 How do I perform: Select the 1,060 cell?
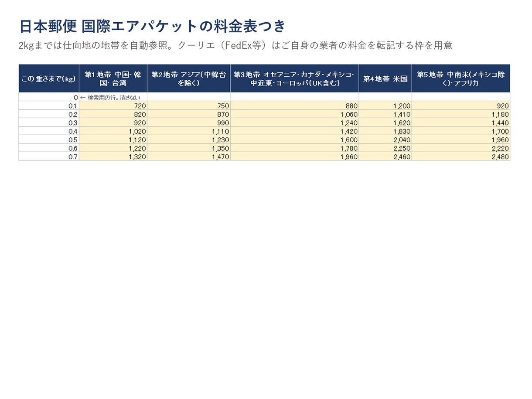pos(295,114)
